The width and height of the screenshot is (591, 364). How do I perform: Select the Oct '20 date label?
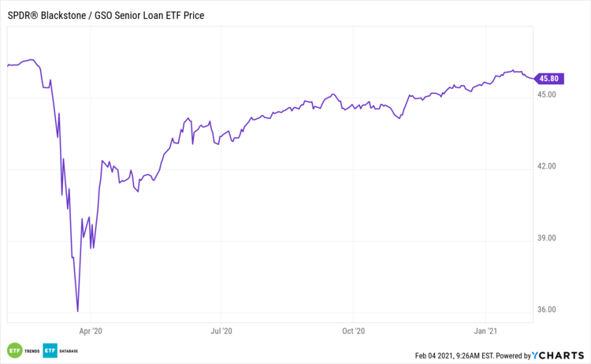355,331
